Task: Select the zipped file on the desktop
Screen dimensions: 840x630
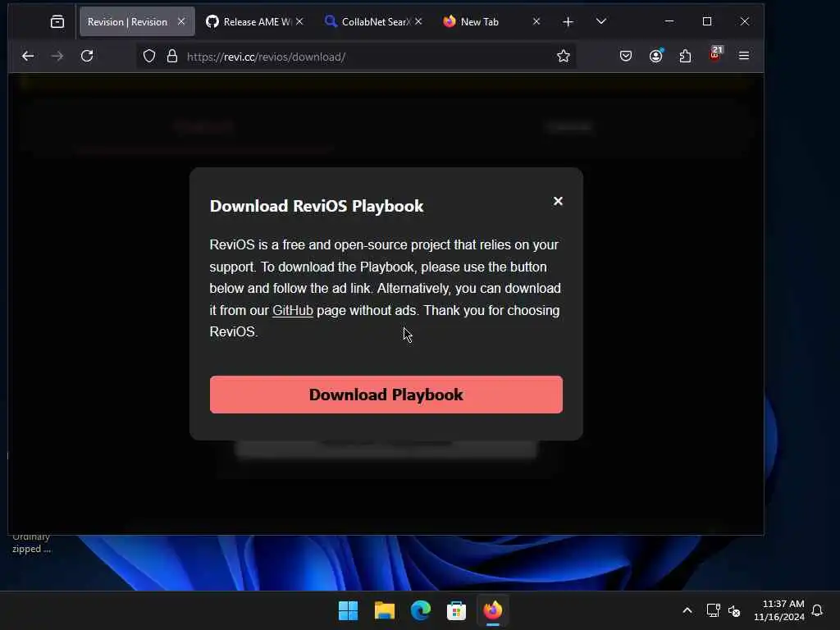Action: 31,543
